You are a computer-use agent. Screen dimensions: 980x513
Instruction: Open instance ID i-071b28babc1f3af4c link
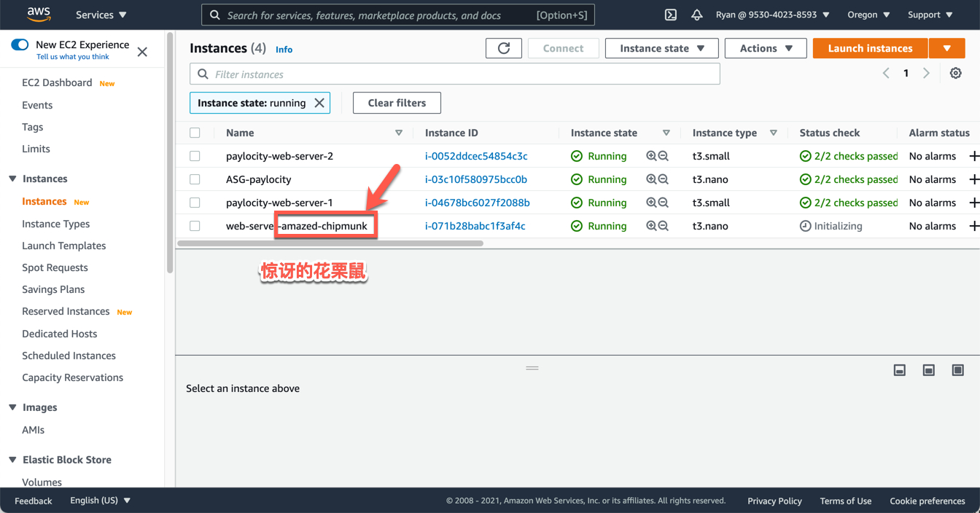475,226
